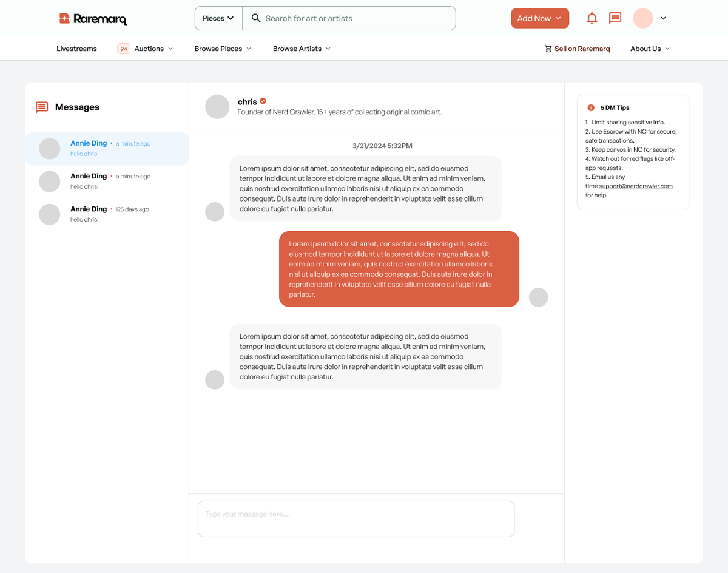Click the Messages panel chat icon
Viewport: 728px width, 573px height.
[42, 107]
